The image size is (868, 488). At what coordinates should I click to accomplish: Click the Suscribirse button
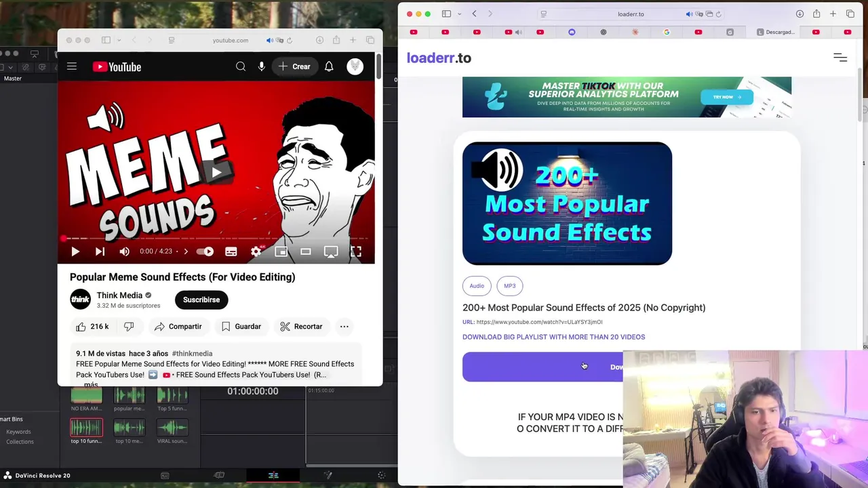(x=201, y=300)
